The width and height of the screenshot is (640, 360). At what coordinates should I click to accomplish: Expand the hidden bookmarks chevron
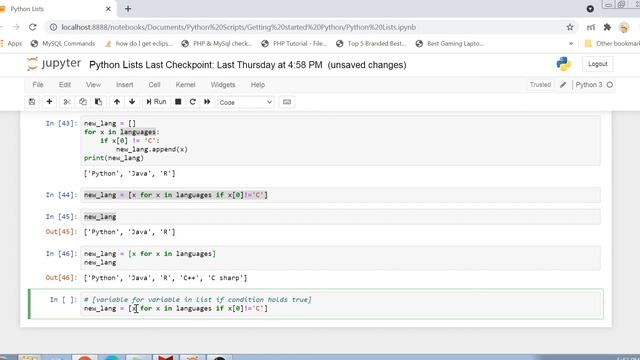point(571,43)
